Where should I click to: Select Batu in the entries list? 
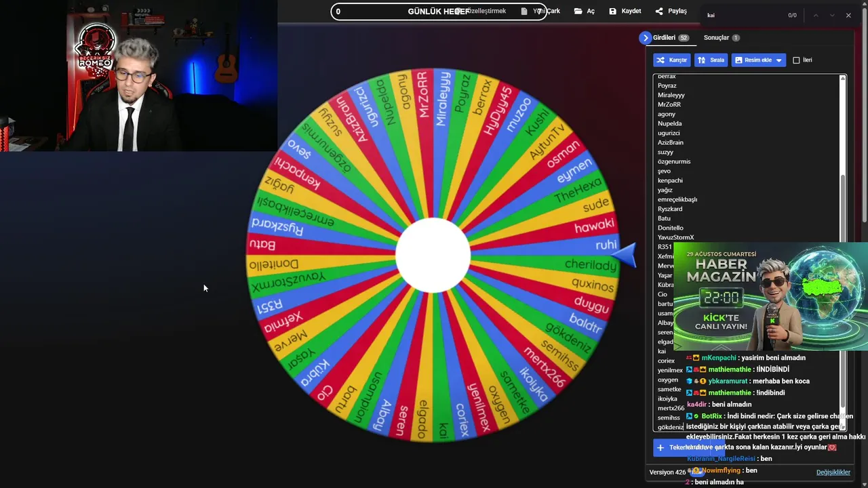pos(664,218)
